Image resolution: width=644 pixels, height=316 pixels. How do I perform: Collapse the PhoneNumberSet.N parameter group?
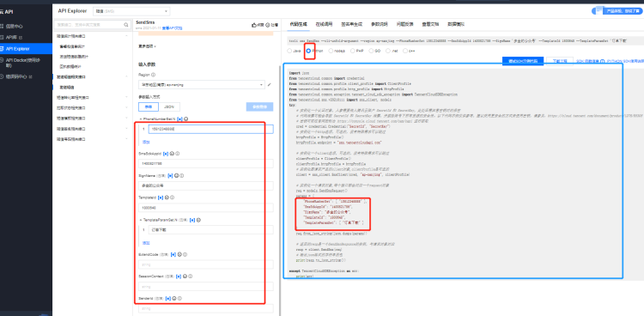pos(140,118)
